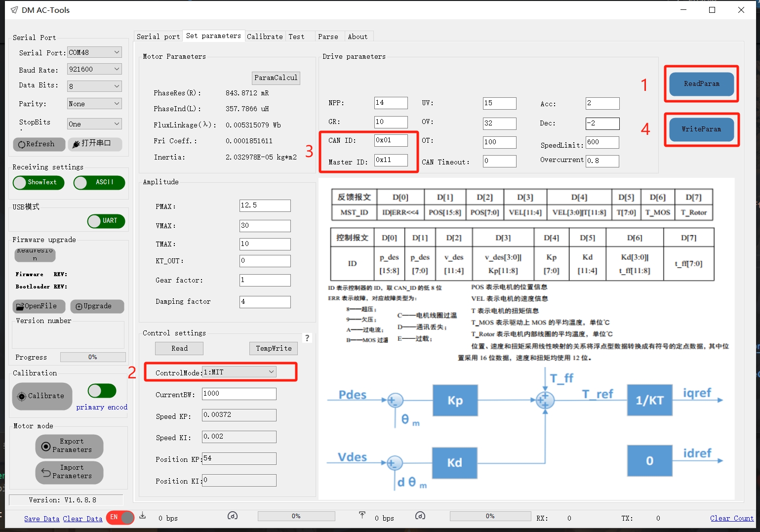This screenshot has width=760, height=532.
Task: Toggle the primary encoder calibration switch
Action: tap(102, 391)
